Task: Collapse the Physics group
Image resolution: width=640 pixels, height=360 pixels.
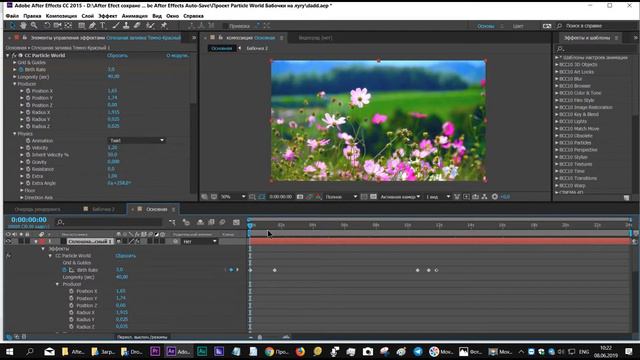Action: pos(15,133)
